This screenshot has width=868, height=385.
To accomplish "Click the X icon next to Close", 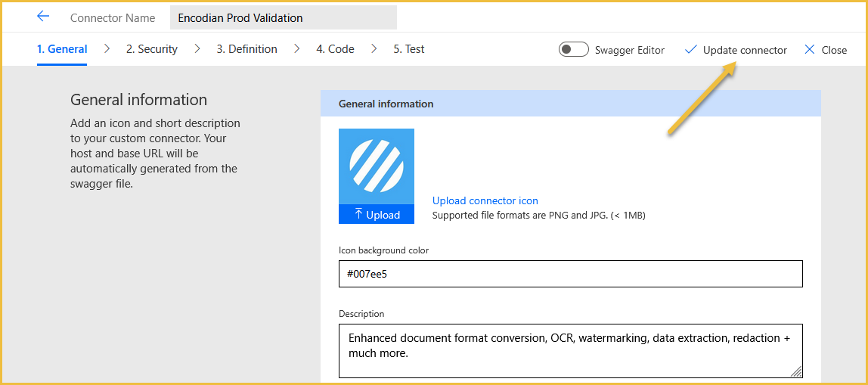I will (x=809, y=49).
